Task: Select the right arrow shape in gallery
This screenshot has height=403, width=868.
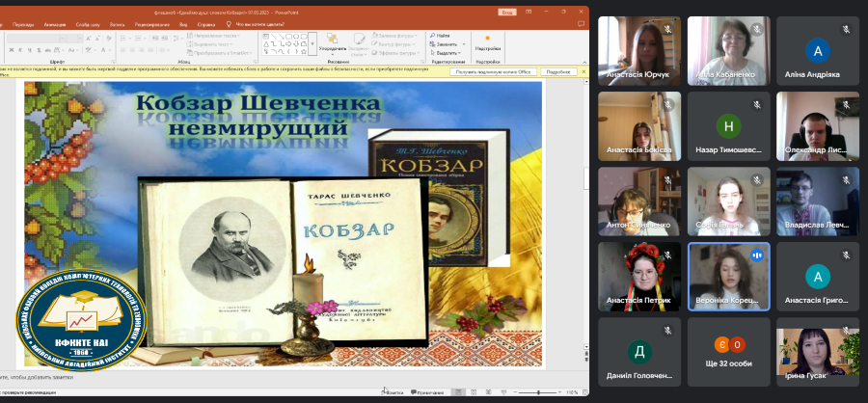Action: [x=288, y=43]
